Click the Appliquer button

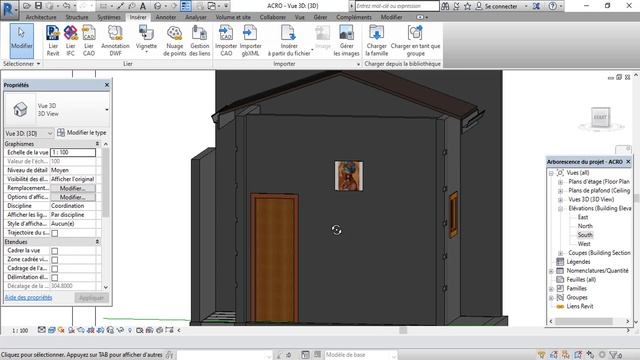click(x=91, y=298)
